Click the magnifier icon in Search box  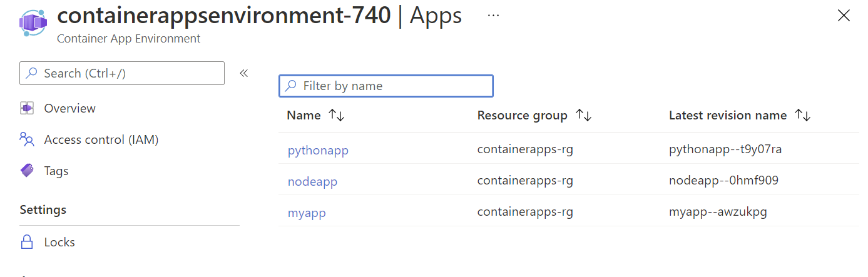click(x=31, y=73)
